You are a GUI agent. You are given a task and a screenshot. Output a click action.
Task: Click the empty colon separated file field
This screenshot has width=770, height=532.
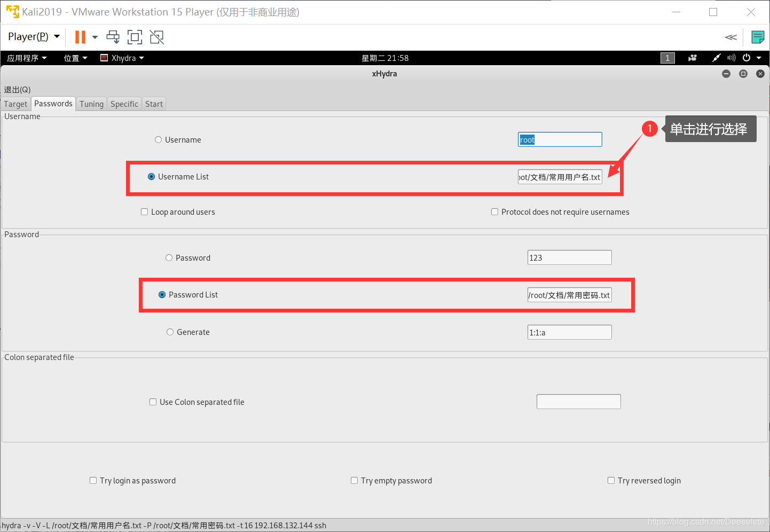(x=579, y=402)
